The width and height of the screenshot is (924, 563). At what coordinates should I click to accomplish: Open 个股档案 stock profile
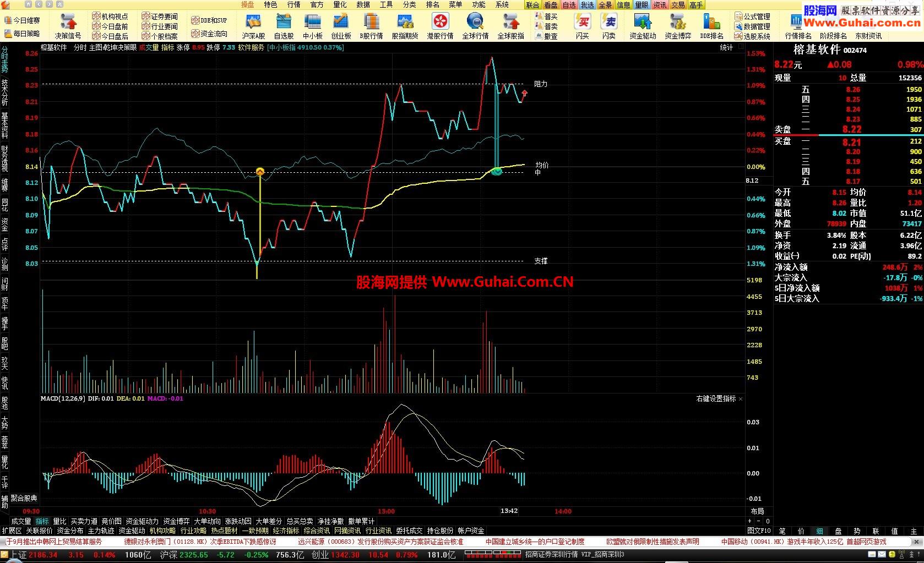click(x=160, y=36)
